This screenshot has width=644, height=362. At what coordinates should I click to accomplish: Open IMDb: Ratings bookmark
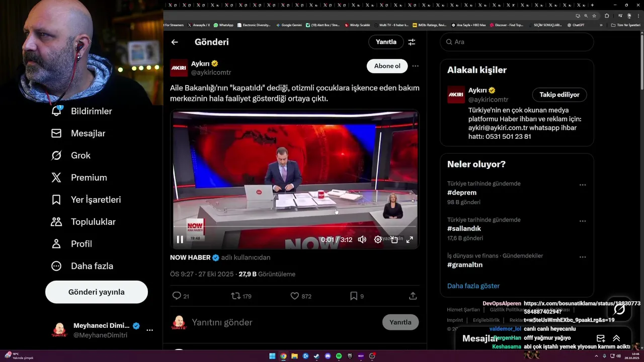tap(429, 25)
